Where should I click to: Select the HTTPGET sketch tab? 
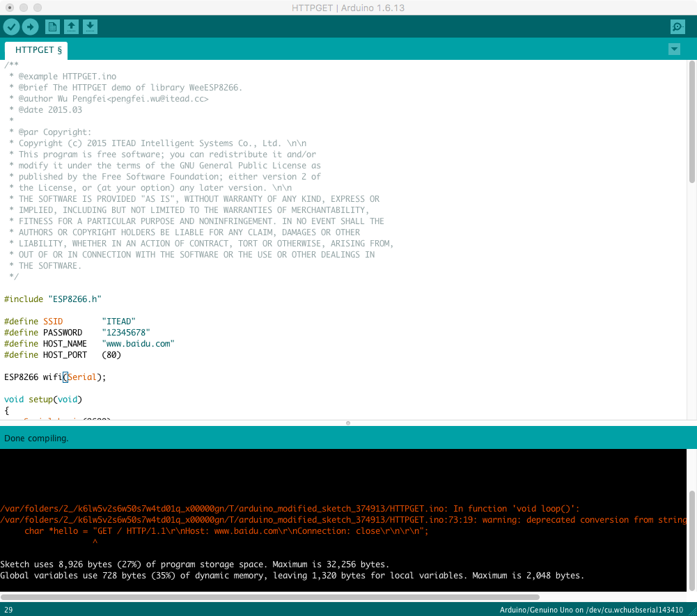pyautogui.click(x=38, y=50)
